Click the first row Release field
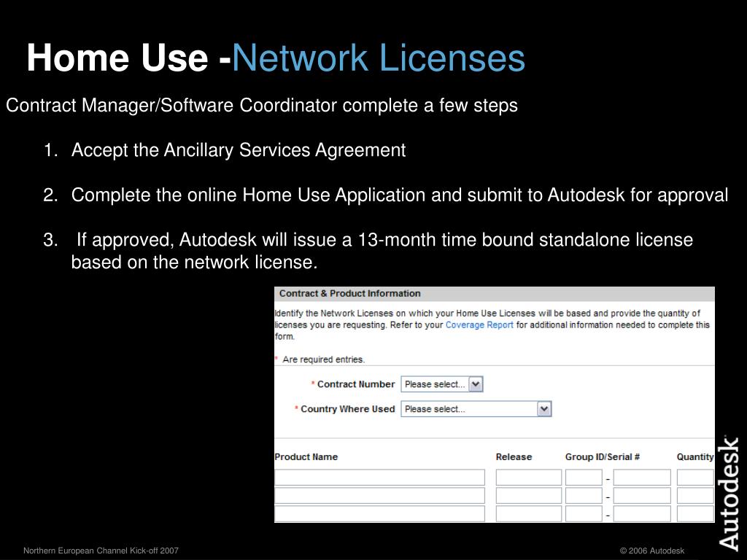Screen dimensions: 747x560 529,477
